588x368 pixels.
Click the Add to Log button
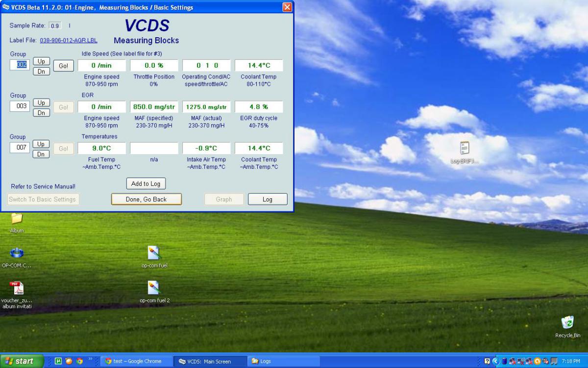[x=146, y=184]
